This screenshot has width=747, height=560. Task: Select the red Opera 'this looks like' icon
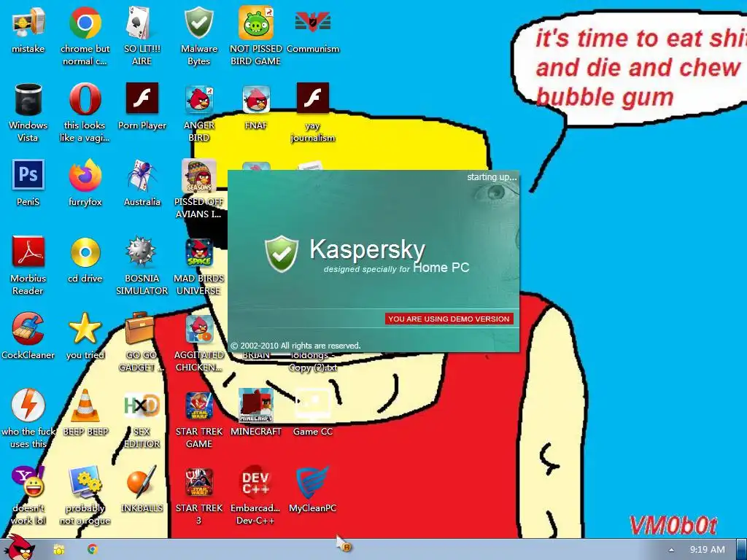(x=85, y=99)
